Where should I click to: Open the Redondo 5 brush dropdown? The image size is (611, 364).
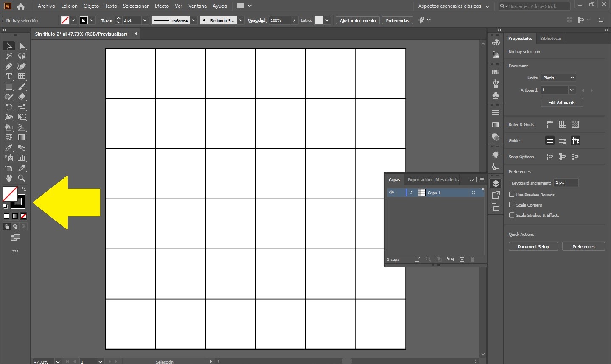pyautogui.click(x=241, y=20)
